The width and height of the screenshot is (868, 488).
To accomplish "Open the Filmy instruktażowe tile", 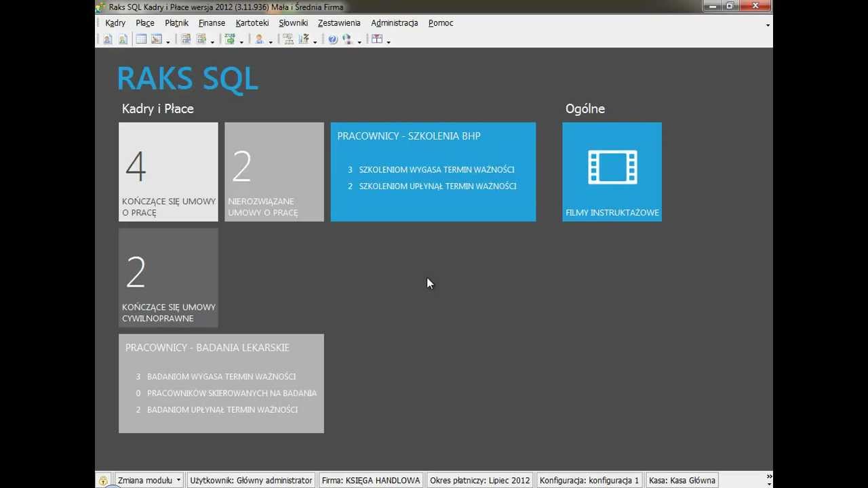I will (612, 171).
